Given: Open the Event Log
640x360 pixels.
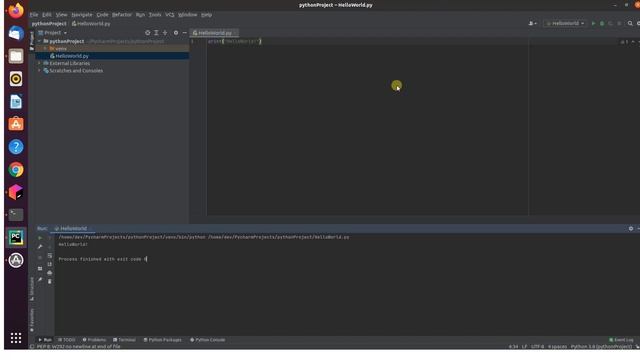Looking at the screenshot, I should pos(621,340).
